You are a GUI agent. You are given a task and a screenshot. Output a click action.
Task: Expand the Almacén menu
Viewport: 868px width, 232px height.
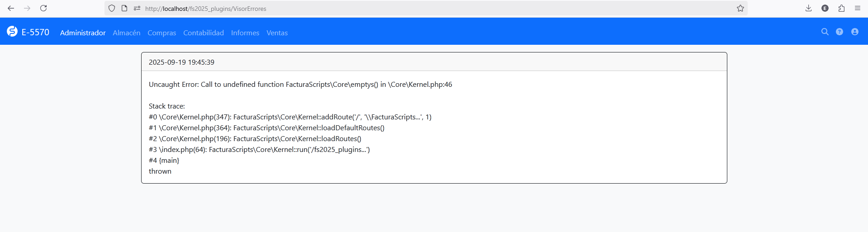point(127,33)
